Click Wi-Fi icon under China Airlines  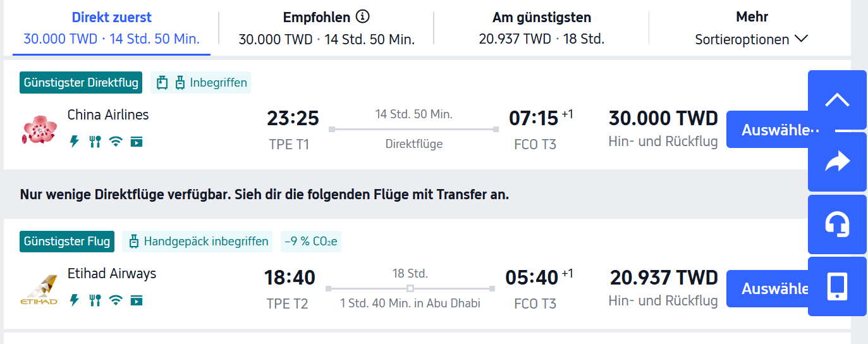pos(115,142)
